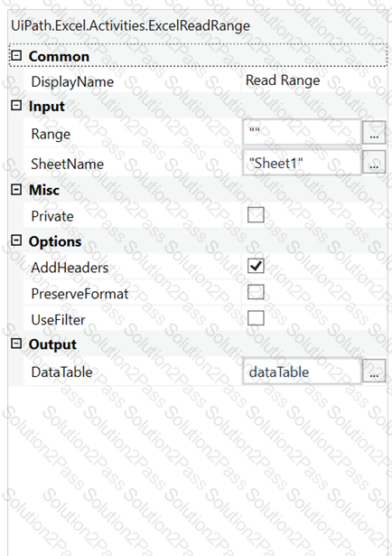Screen dimensions: 392x556
Task: Collapse the Input section
Action: pyautogui.click(x=16, y=105)
